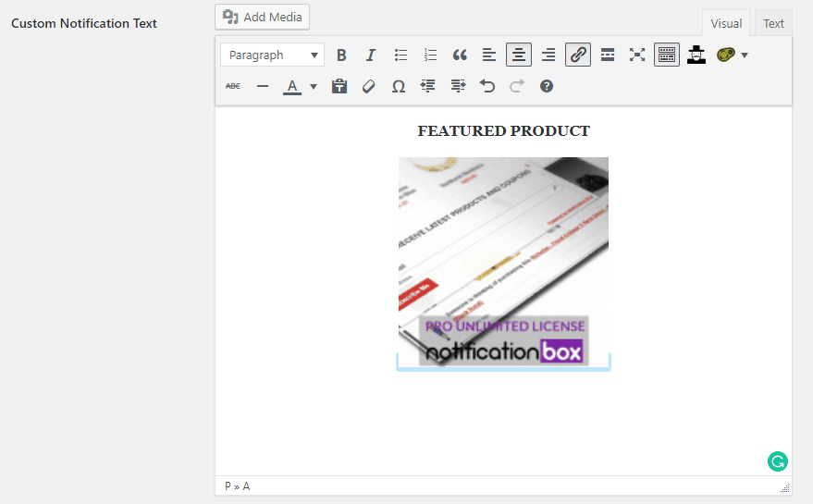
Task: Click the Grammarly button in editor
Action: click(x=777, y=461)
